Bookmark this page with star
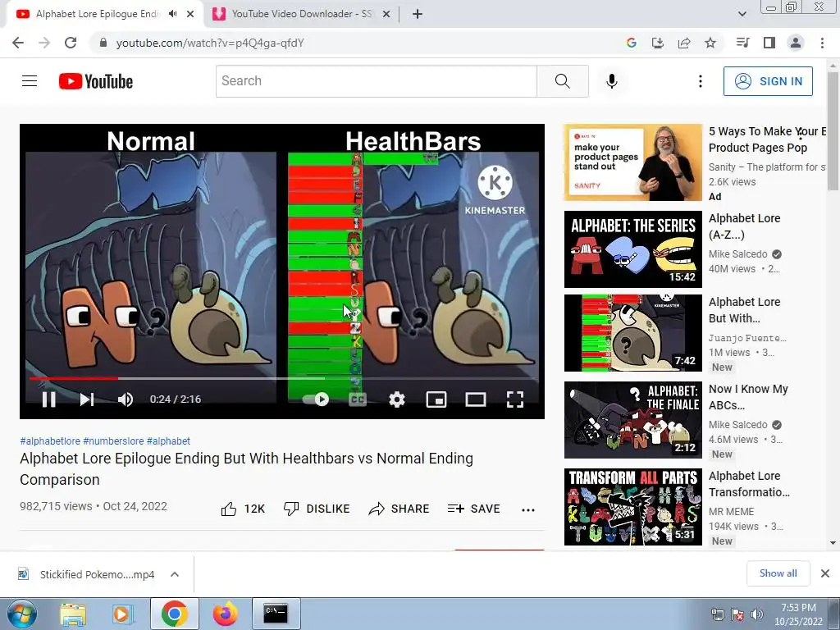 coord(710,43)
